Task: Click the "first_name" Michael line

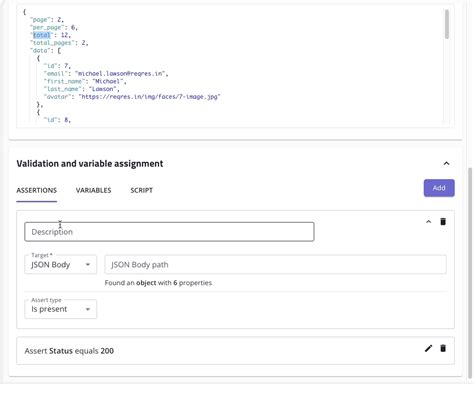Action: (85, 81)
